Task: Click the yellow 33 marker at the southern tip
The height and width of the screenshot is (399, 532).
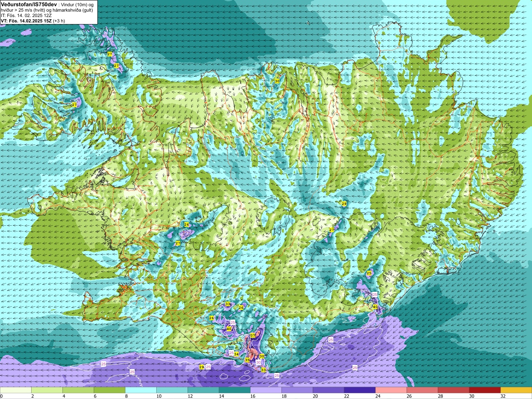Action: pos(264,369)
